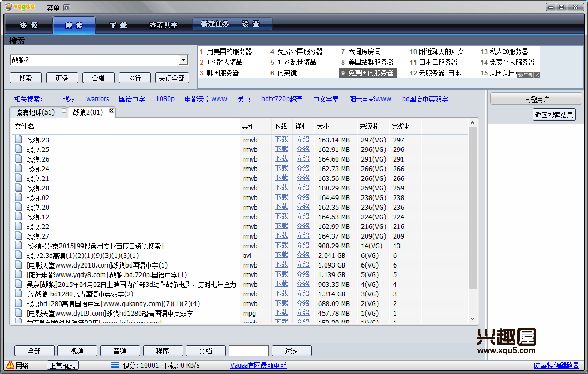This screenshot has width=588, height=374.
Task: Click related search link 吴京
Action: pyautogui.click(x=244, y=99)
